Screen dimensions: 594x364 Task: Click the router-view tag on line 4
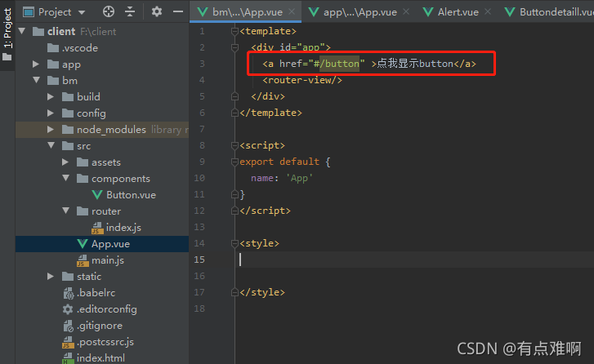302,80
